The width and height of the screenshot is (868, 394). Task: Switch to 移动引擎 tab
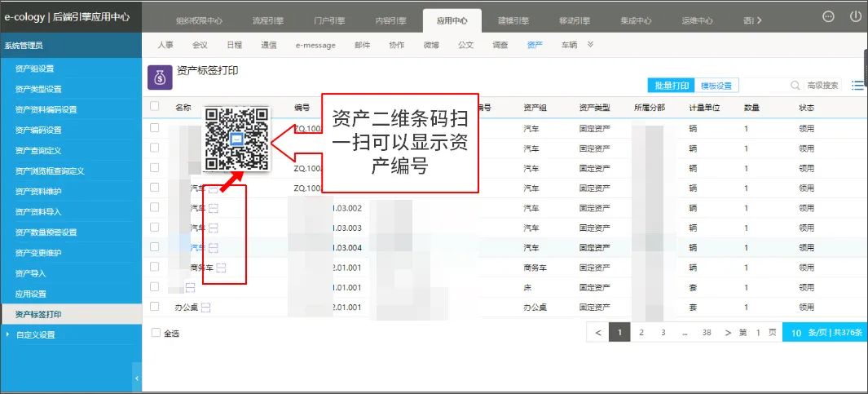tap(575, 21)
